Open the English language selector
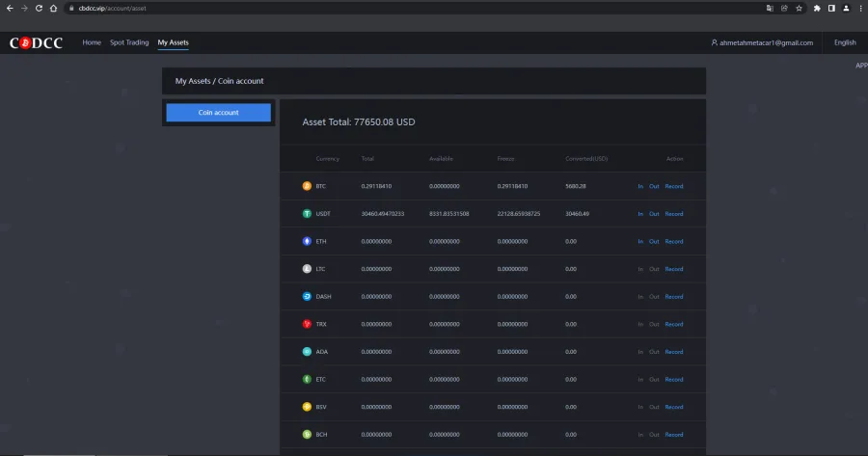Viewport: 868px width, 456px height. 845,42
